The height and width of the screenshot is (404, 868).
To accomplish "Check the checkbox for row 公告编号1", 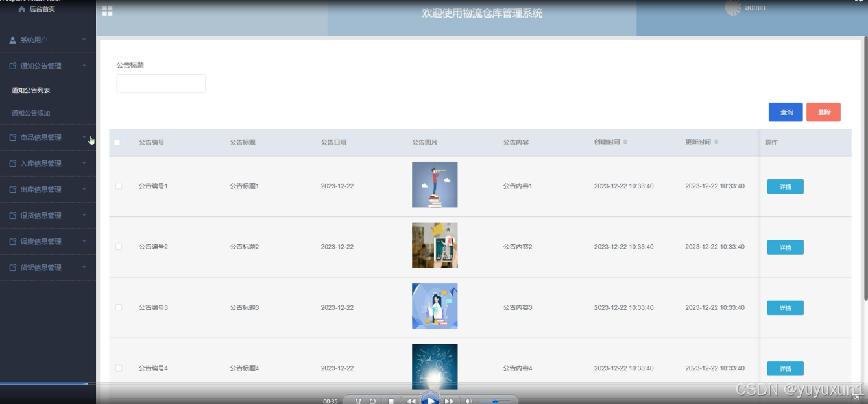I will [118, 186].
